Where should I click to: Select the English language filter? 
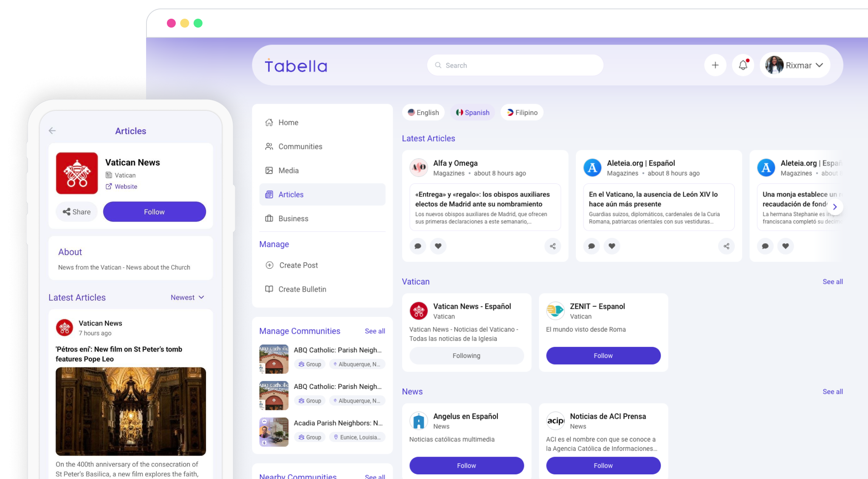[x=423, y=113]
